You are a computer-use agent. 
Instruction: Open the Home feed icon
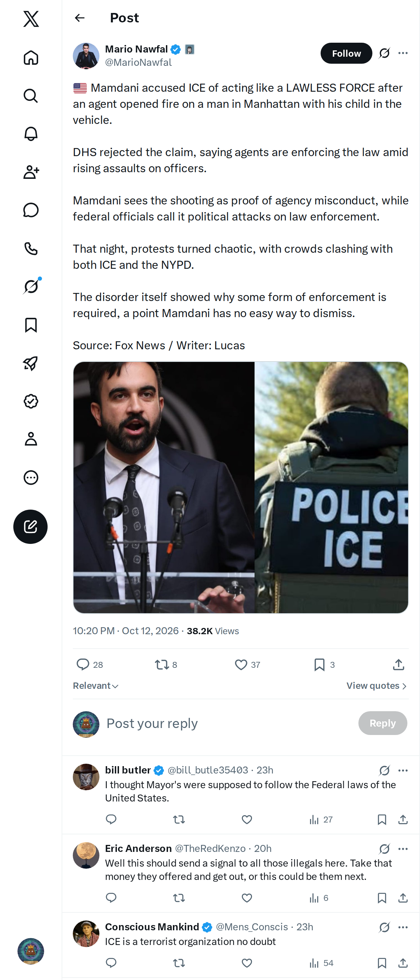[31, 57]
